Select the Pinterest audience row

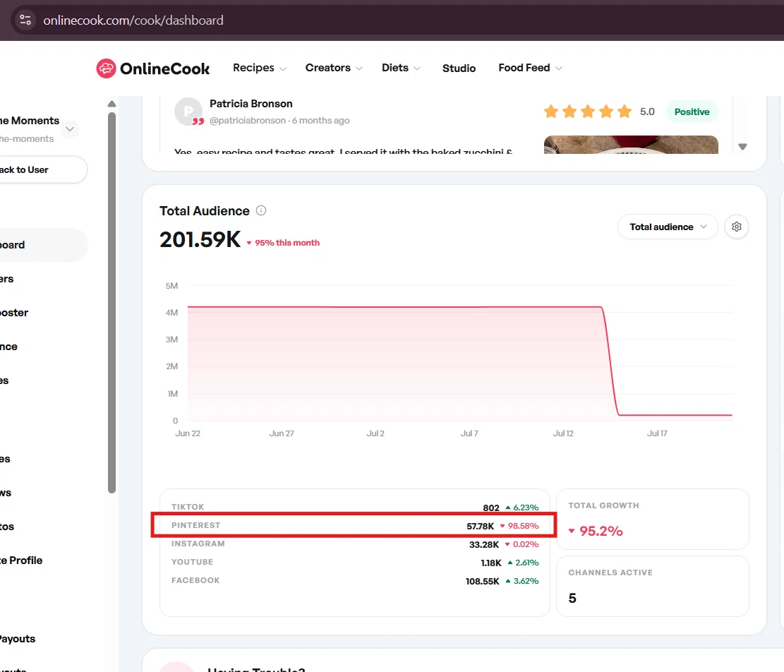[354, 525]
